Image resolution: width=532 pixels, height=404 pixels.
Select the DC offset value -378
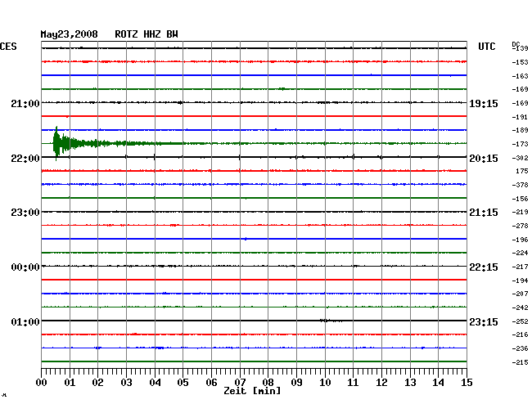point(520,185)
